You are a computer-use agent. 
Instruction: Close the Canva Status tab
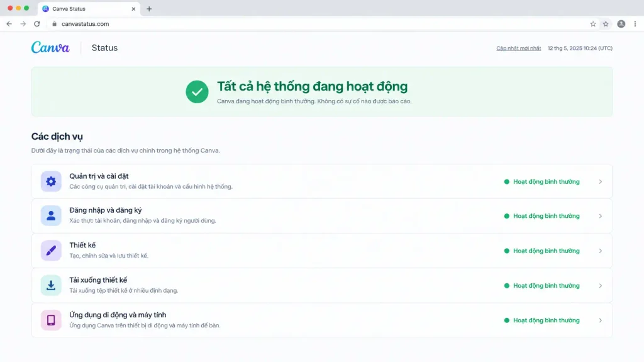(x=133, y=9)
